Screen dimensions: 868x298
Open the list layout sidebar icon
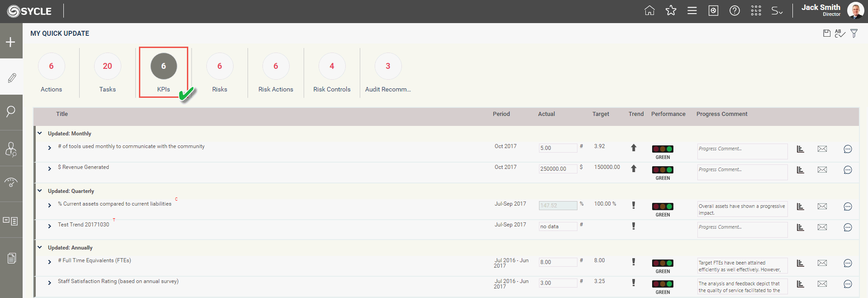point(10,221)
